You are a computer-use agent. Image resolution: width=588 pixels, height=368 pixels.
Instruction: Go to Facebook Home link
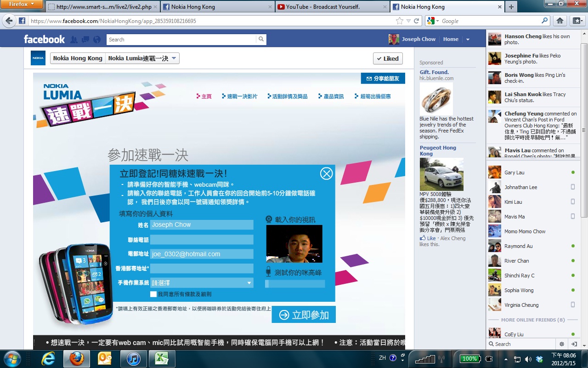coord(451,39)
